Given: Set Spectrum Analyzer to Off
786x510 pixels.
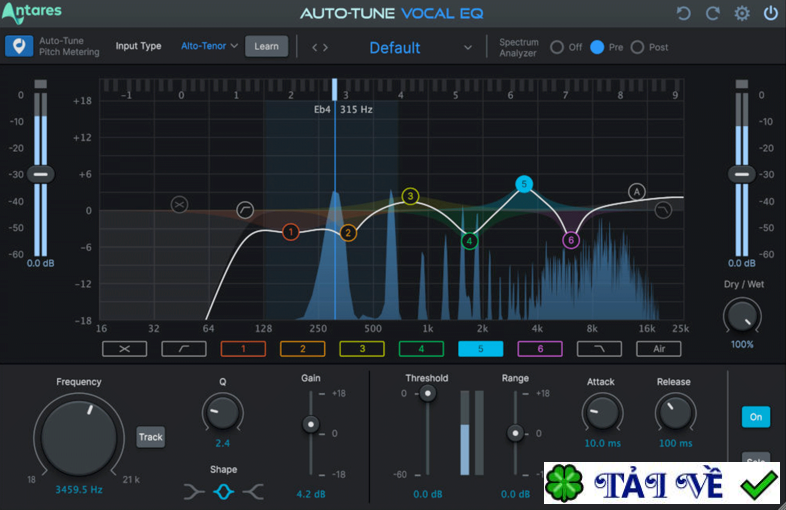Looking at the screenshot, I should 557,47.
